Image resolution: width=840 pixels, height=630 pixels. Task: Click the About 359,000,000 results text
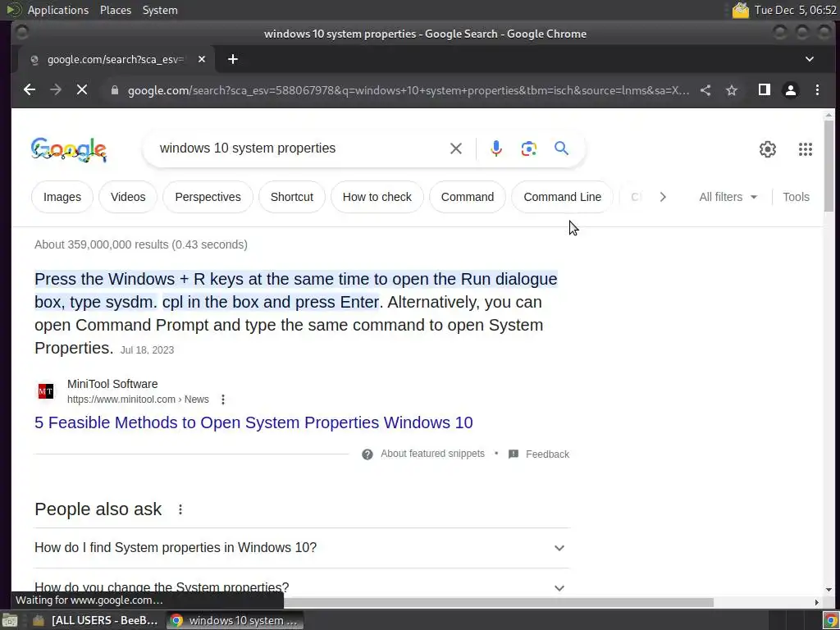141,244
